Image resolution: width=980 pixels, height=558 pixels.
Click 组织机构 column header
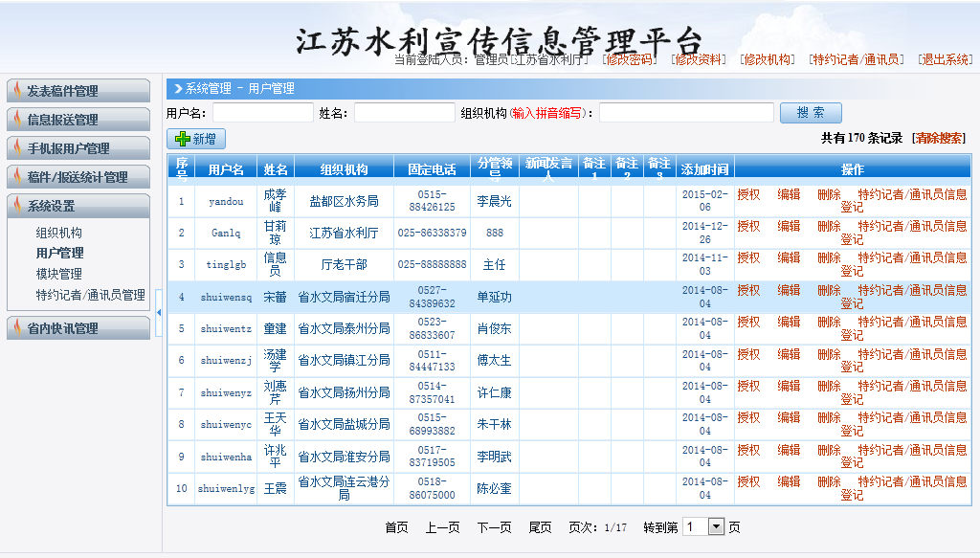(344, 169)
